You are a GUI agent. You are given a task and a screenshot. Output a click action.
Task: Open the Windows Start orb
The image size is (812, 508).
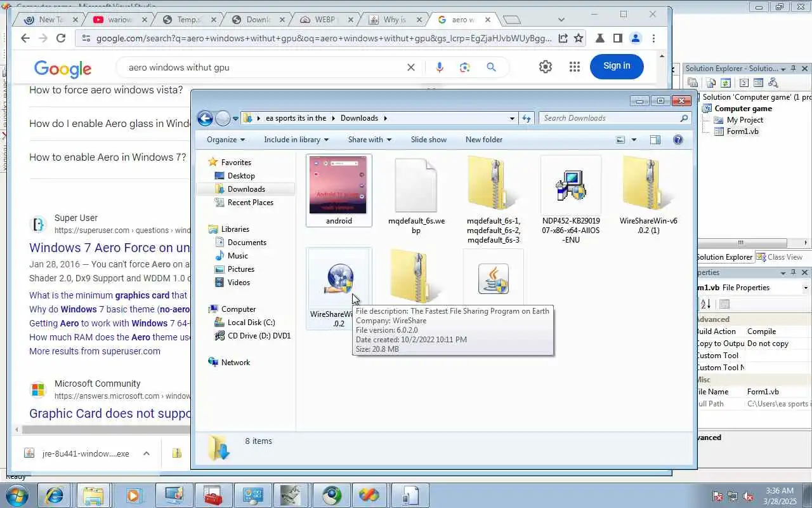[x=16, y=495]
